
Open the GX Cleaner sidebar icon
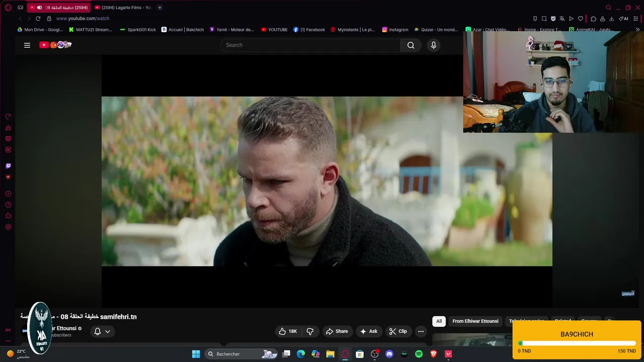tap(8, 128)
